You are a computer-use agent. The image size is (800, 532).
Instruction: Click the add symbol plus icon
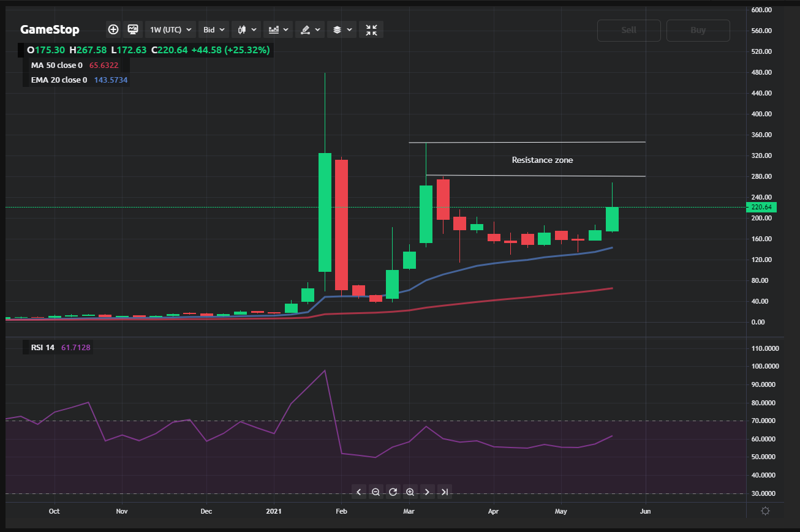point(113,29)
